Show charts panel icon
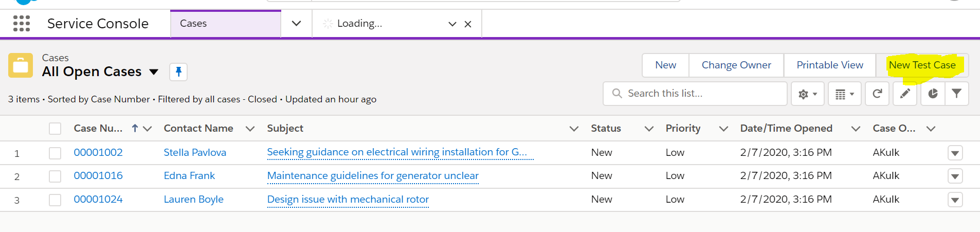This screenshot has width=980, height=232. (933, 94)
